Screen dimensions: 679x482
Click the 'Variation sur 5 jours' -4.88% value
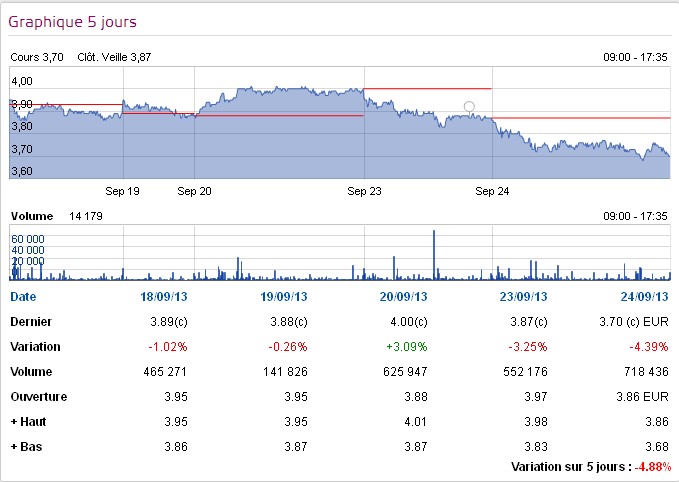pos(655,467)
